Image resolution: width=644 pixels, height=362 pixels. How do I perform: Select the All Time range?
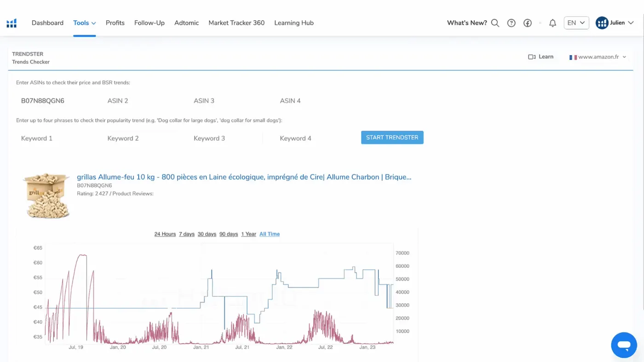point(270,234)
